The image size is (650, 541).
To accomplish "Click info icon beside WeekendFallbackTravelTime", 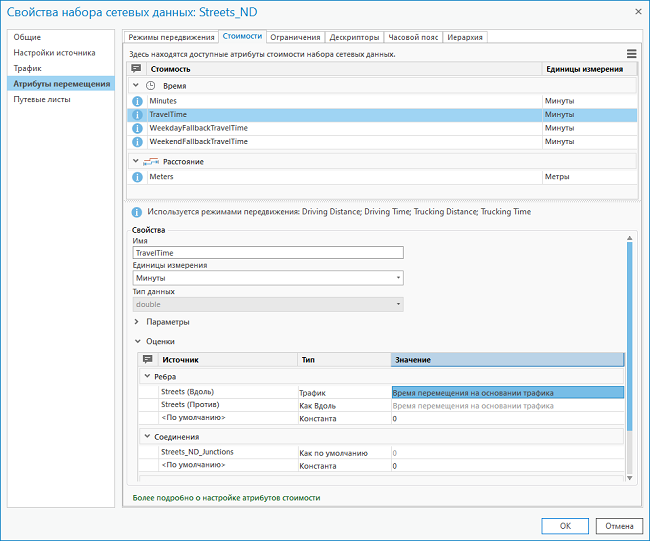I will tap(137, 142).
